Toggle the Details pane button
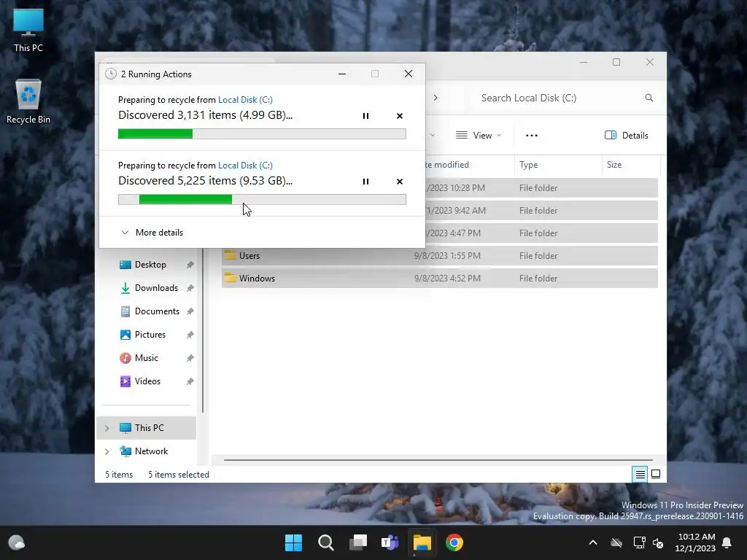The width and height of the screenshot is (747, 560). point(626,135)
